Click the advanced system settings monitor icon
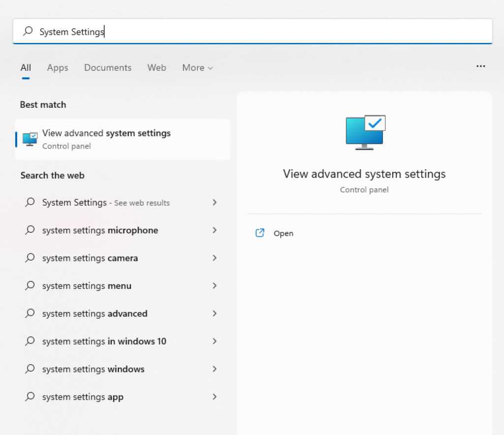 point(30,139)
